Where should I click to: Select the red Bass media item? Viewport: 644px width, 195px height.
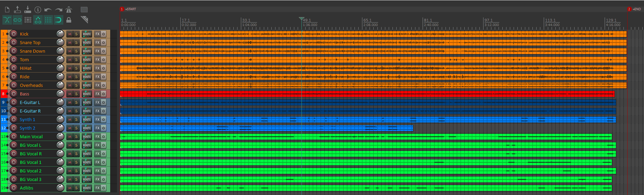click(x=367, y=94)
